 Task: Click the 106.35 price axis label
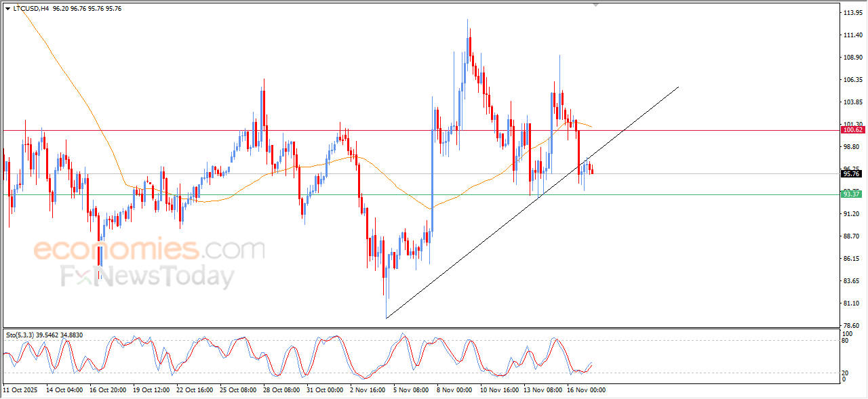(853, 80)
